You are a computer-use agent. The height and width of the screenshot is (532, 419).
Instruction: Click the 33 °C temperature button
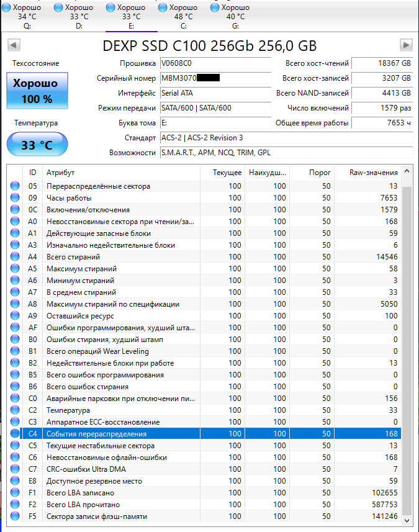(x=37, y=145)
